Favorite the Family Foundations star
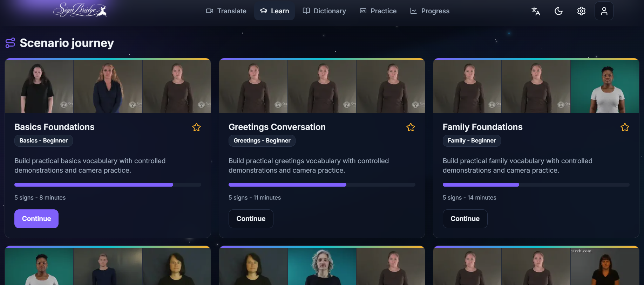Image resolution: width=644 pixels, height=285 pixels. click(x=625, y=127)
